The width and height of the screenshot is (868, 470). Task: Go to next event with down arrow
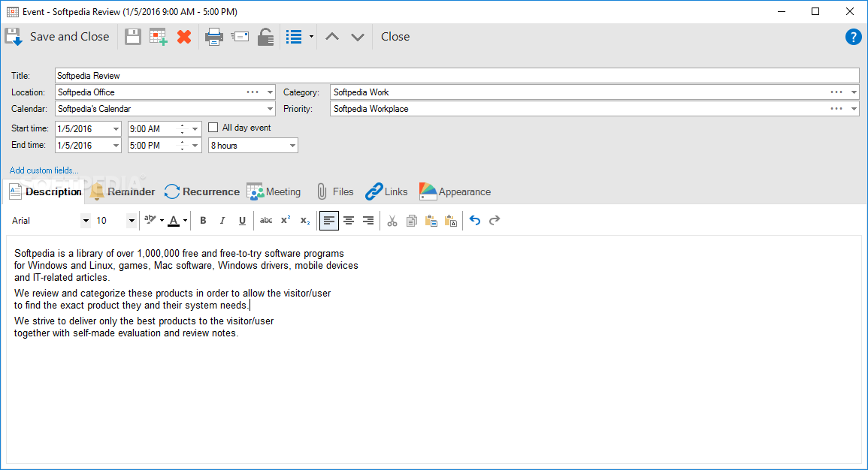358,37
